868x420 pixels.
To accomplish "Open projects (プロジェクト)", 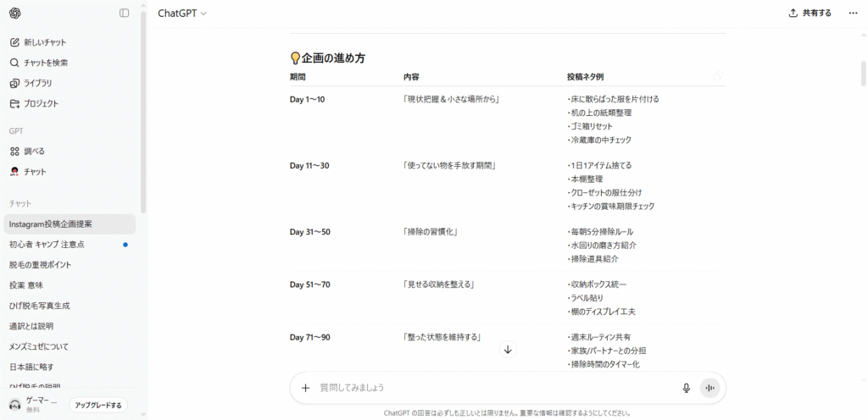I will pyautogui.click(x=41, y=103).
